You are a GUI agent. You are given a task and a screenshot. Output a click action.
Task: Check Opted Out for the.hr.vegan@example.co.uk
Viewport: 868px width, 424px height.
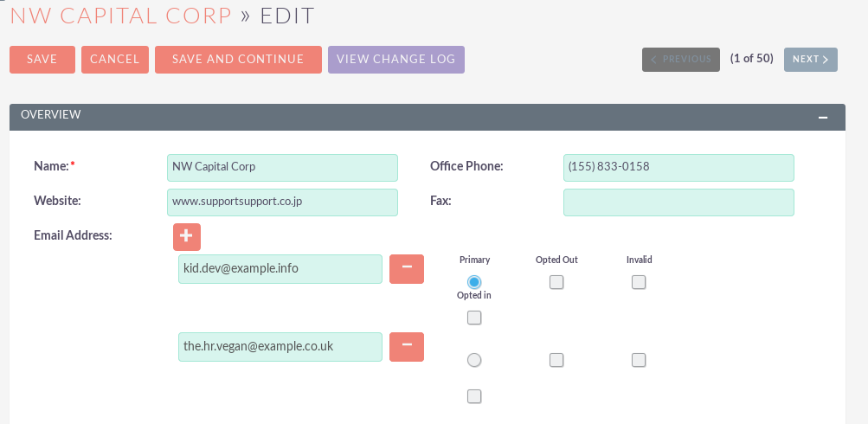click(556, 360)
